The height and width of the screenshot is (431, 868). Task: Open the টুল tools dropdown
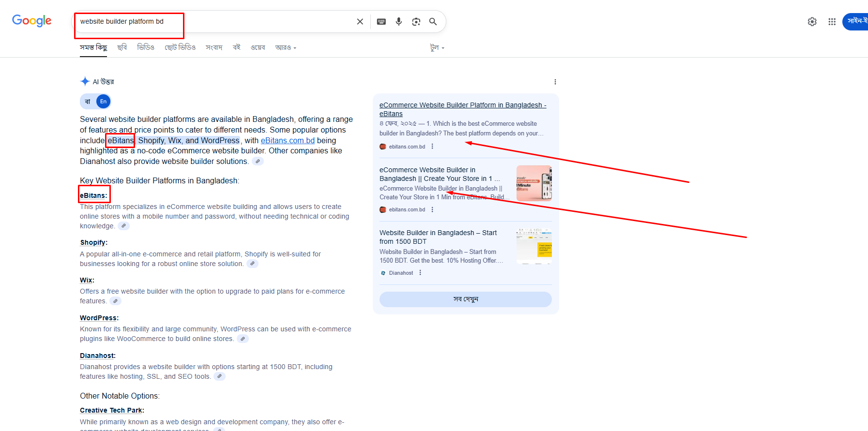pos(437,47)
